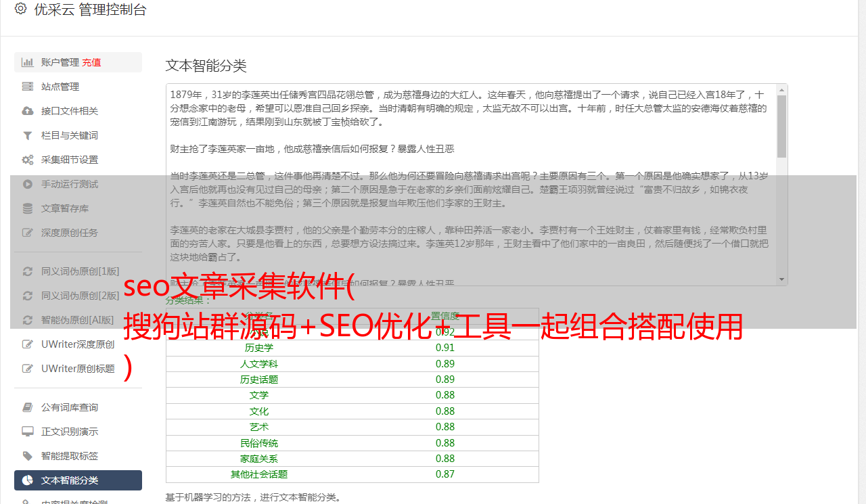Click the play icon for 手动运行测试
The height and width of the screenshot is (504, 866).
pyautogui.click(x=28, y=184)
